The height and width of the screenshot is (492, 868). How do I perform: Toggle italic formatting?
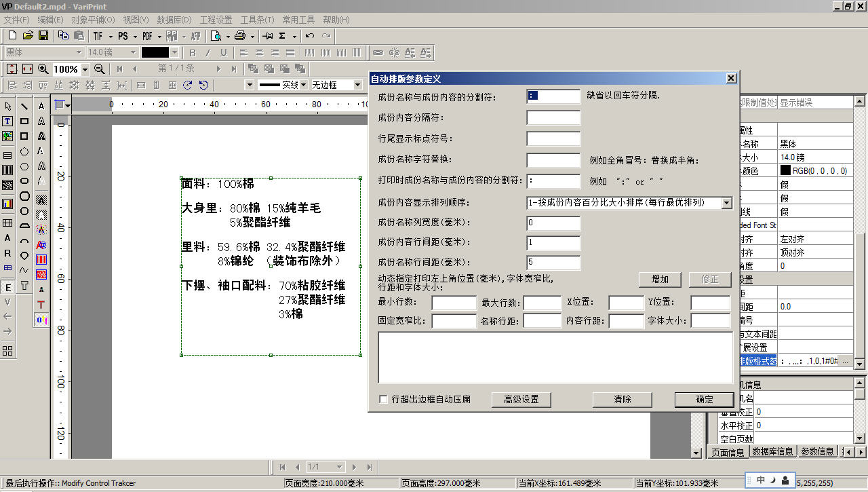click(208, 52)
